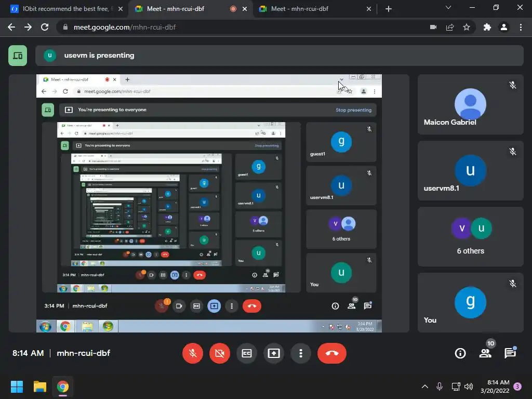This screenshot has width=532, height=399.
Task: Reload the Meet page
Action: click(x=45, y=27)
